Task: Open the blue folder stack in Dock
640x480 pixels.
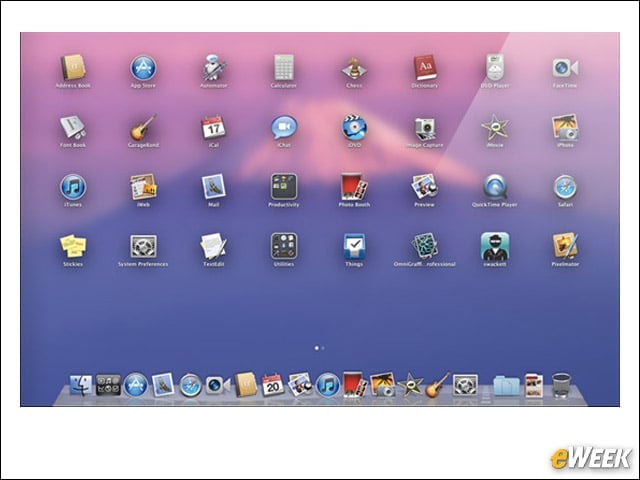Action: 507,386
